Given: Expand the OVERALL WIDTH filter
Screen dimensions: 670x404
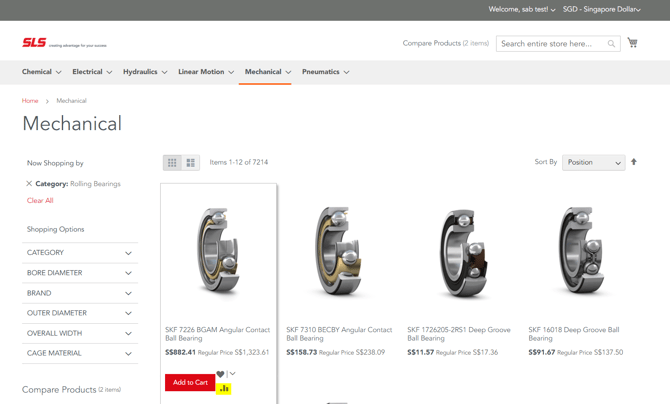Looking at the screenshot, I should (80, 333).
